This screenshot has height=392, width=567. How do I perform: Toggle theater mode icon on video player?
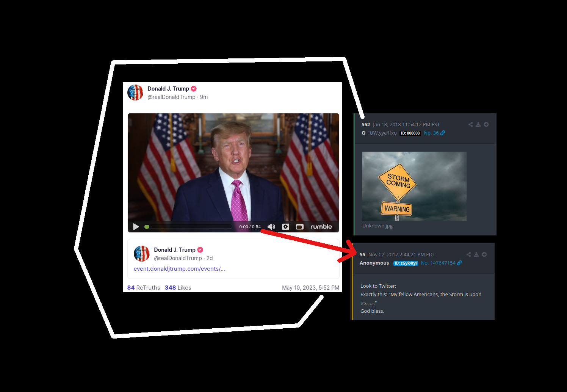[x=300, y=227]
